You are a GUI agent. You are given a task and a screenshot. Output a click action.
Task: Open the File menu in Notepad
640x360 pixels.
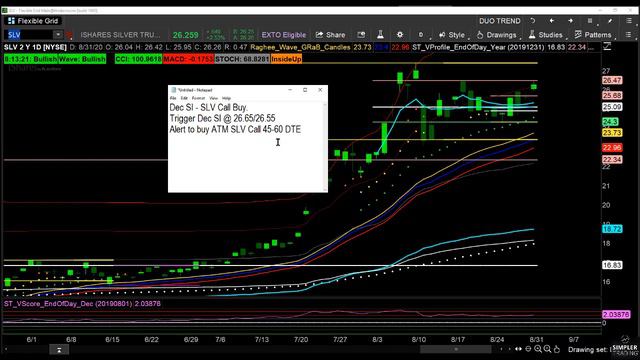tap(173, 98)
